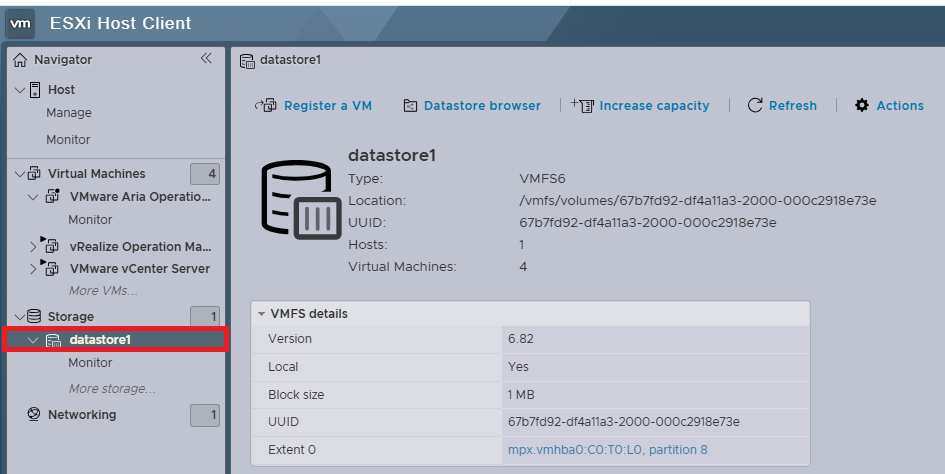Image resolution: width=945 pixels, height=474 pixels.
Task: Open More storage... in Navigator
Action: point(112,388)
